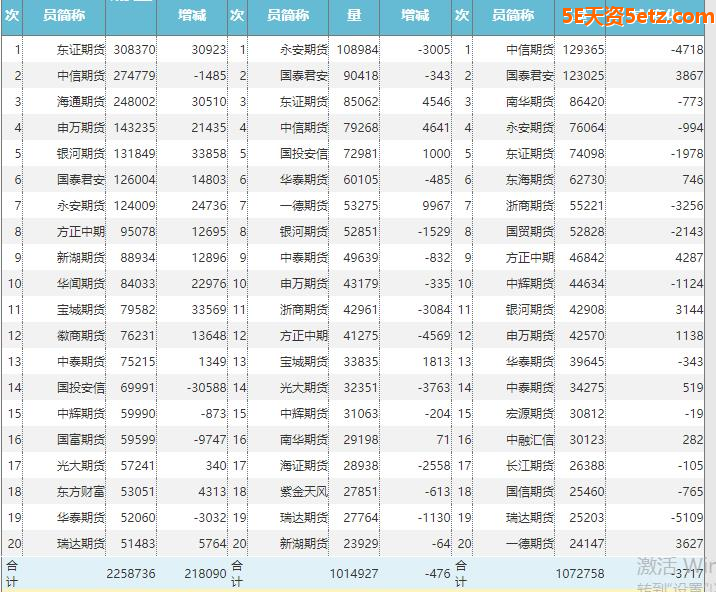Select 海通期货 beside 248002

click(81, 101)
